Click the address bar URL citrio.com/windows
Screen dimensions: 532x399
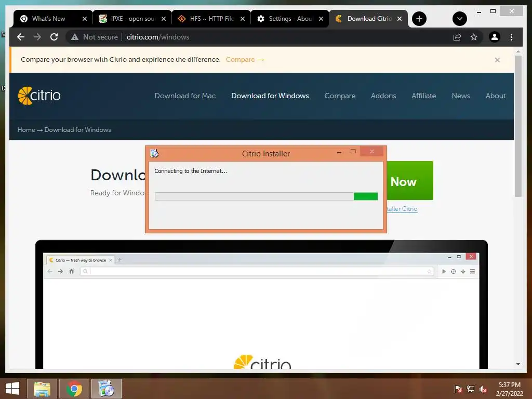pyautogui.click(x=158, y=37)
